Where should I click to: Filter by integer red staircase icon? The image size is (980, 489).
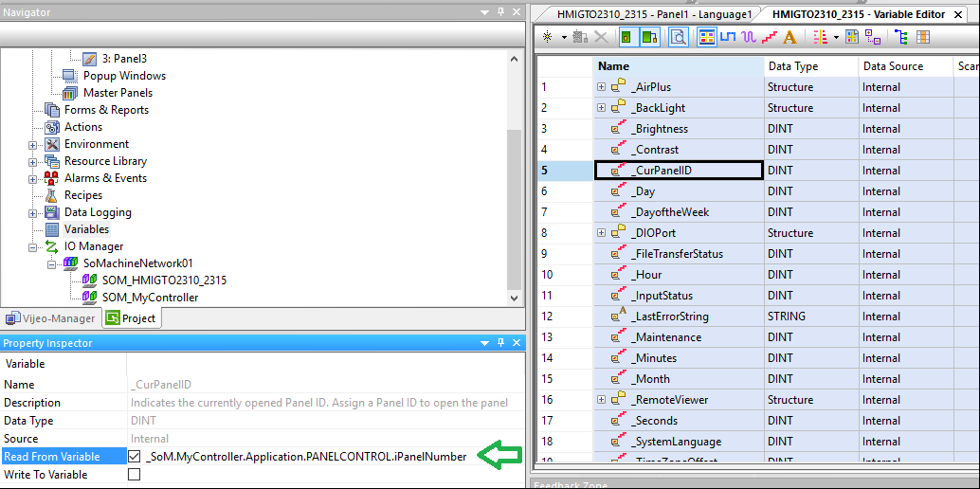pyautogui.click(x=769, y=38)
